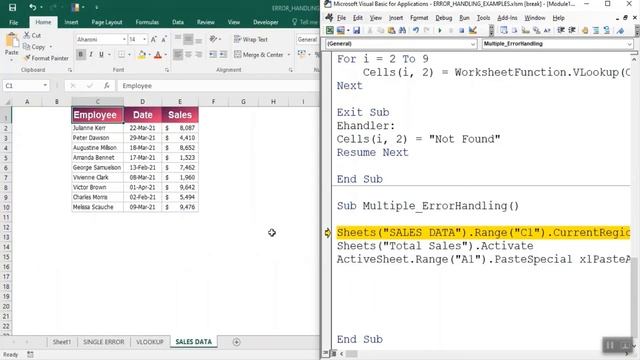The image size is (640, 360).
Task: Click the red Font Color swatch
Action: pyautogui.click(x=158, y=54)
